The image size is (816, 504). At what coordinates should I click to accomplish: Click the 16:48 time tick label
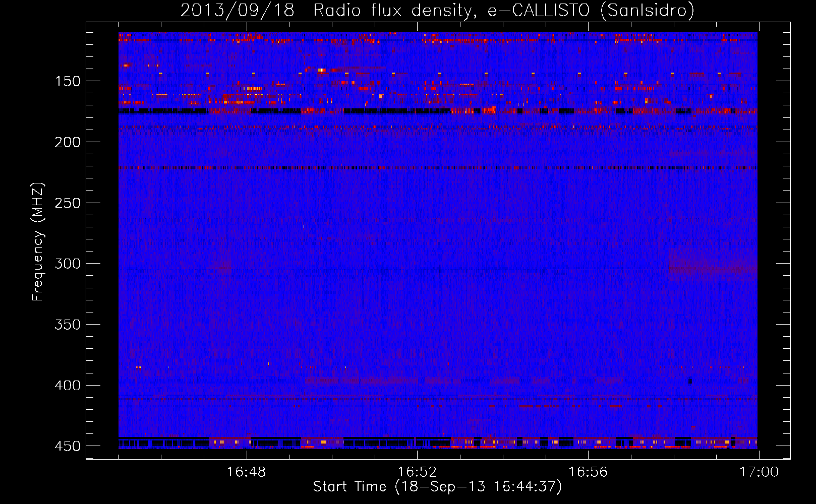[x=246, y=472]
